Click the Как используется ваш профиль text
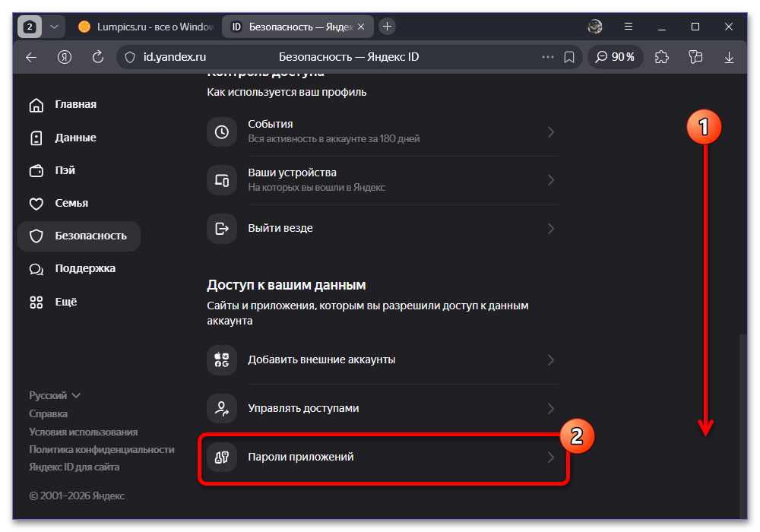Viewport: 760px width, 532px height. click(287, 92)
